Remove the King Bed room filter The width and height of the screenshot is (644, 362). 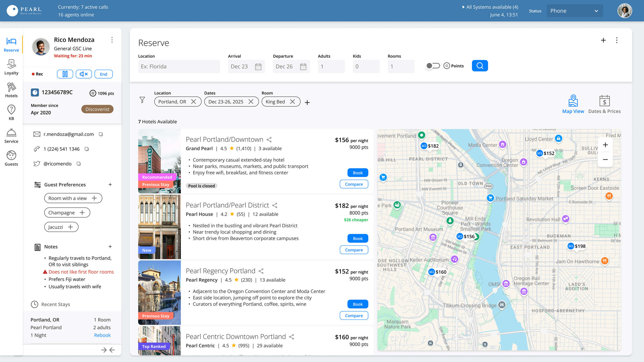click(292, 102)
